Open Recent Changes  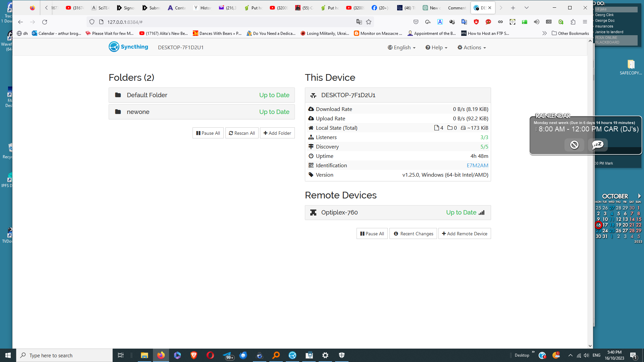[413, 234]
